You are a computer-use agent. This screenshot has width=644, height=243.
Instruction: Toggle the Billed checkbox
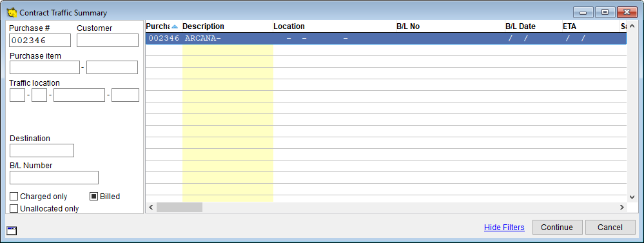93,197
